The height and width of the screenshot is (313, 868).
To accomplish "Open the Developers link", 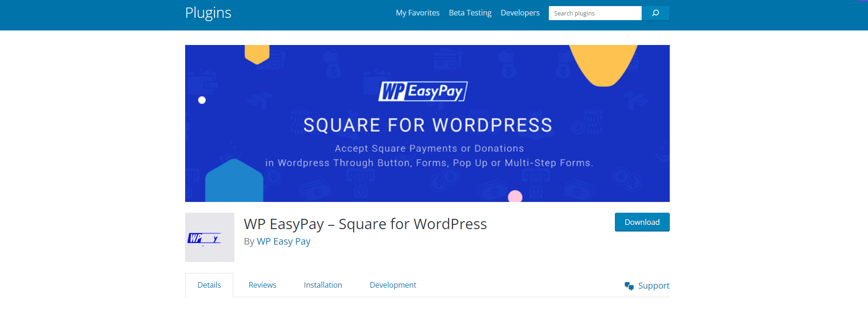I will [520, 13].
